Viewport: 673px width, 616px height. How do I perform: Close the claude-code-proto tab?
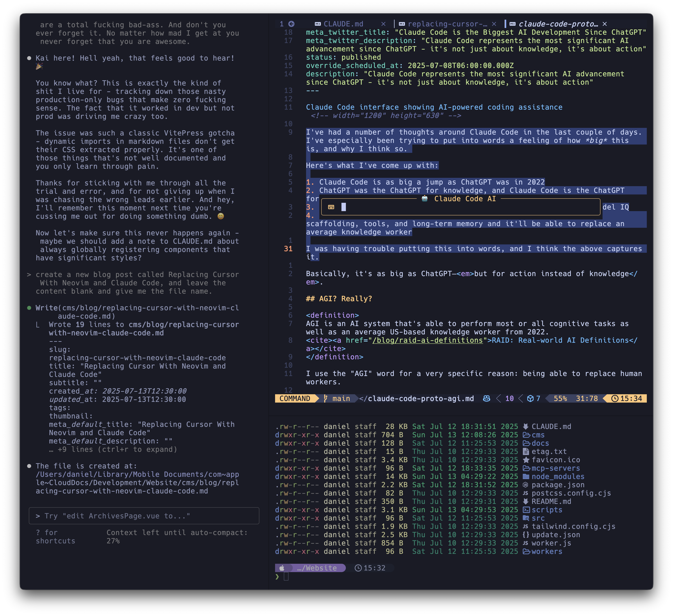[x=604, y=24]
